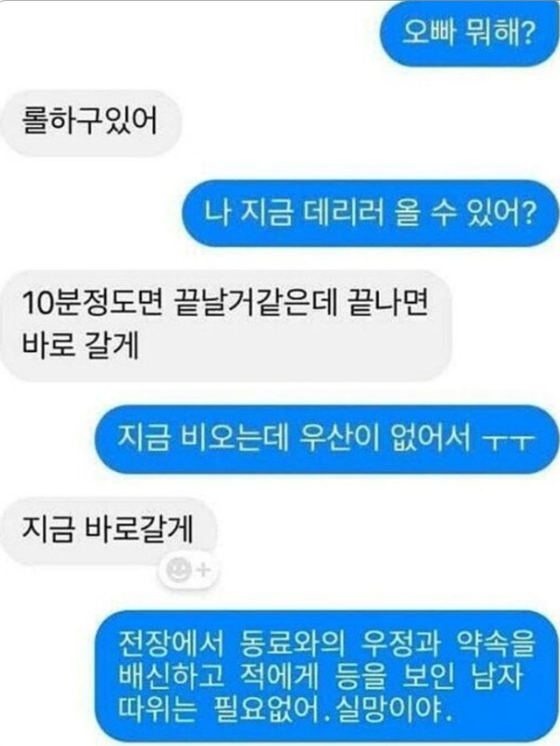Click the long '전장에서 동료와의 우정과' blue message
Viewport: 560px width, 746px height.
click(326, 677)
